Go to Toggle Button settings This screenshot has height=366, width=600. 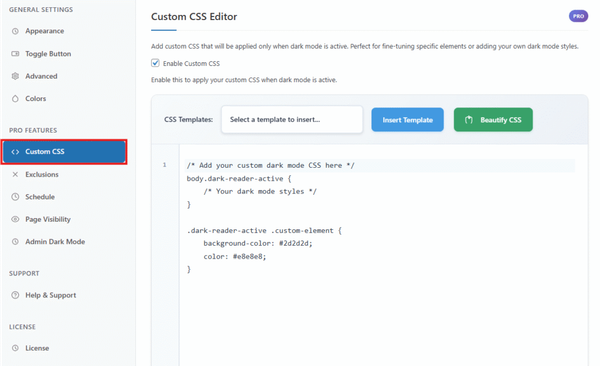(x=48, y=54)
